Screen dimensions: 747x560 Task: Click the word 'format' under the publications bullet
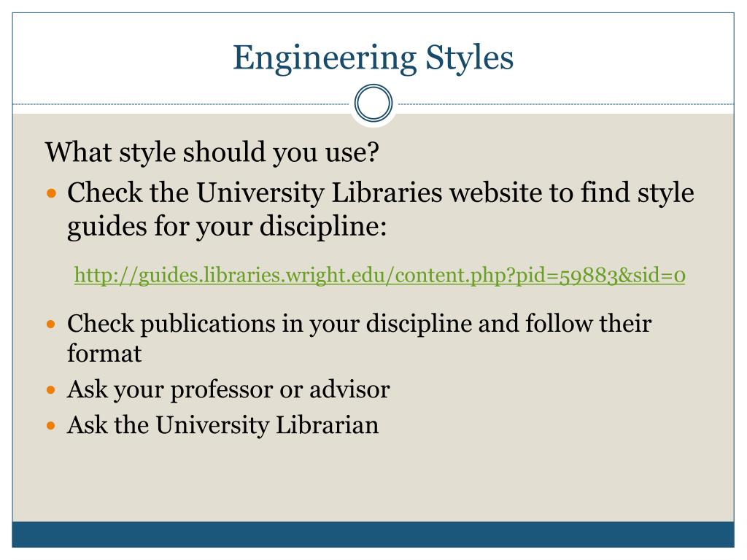coord(104,354)
